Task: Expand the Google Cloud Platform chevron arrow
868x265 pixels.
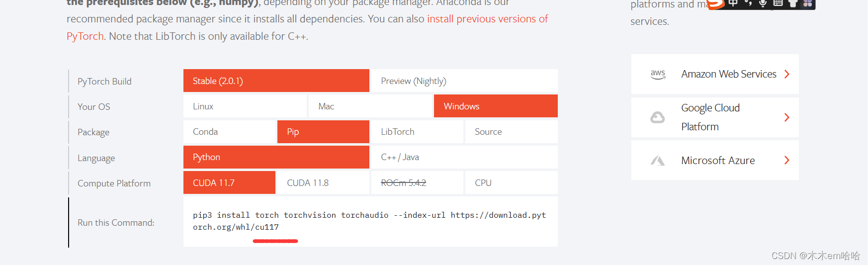Action: coord(787,117)
